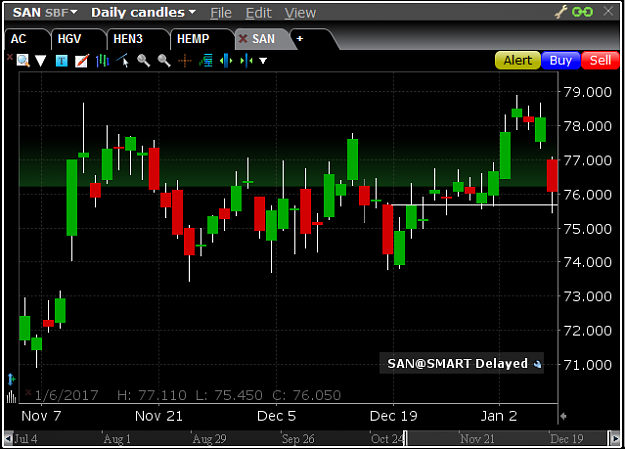
Task: Click the white horizontal price line near 75.7
Action: (x=474, y=205)
